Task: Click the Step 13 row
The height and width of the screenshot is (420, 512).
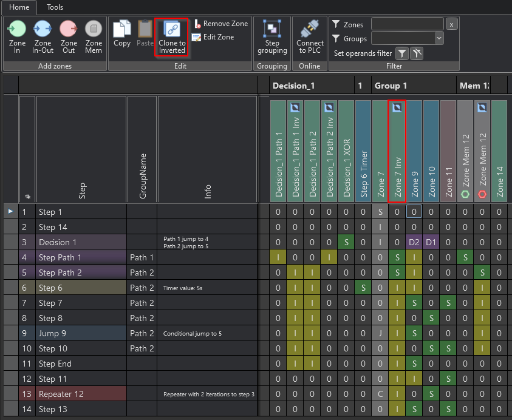Action: pos(81,409)
